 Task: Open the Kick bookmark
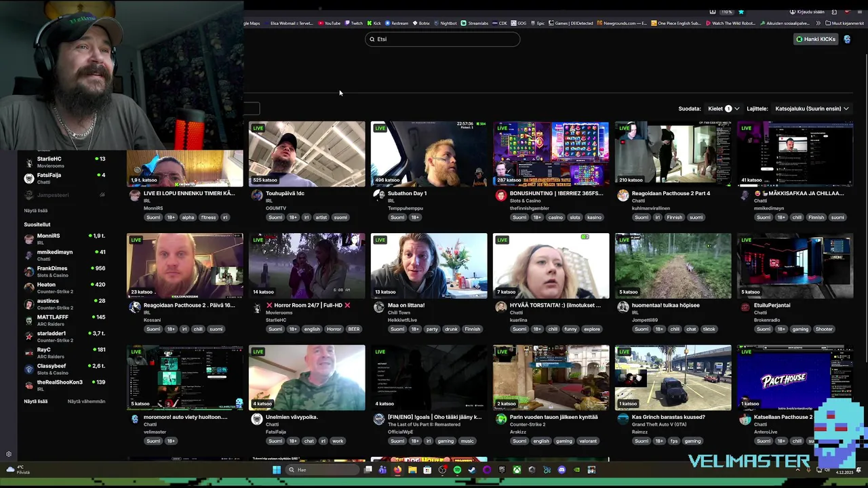374,23
